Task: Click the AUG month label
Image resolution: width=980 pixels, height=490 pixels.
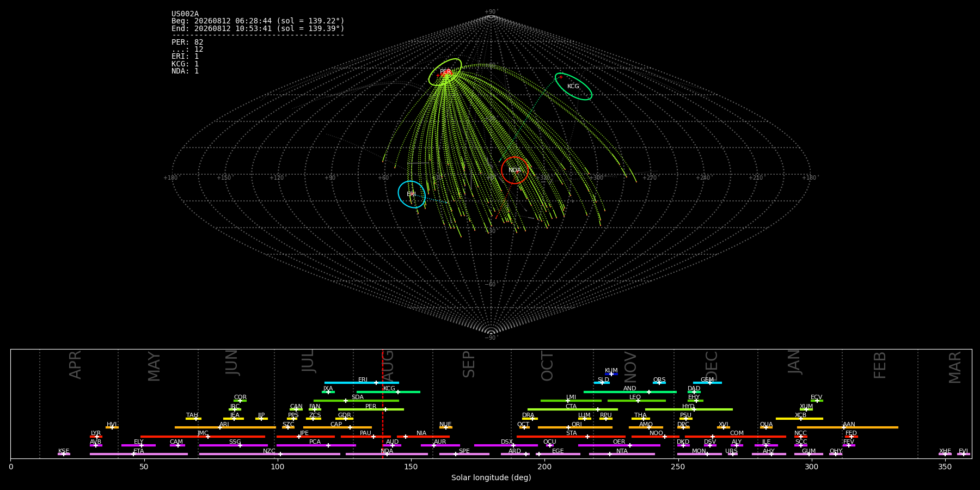Action: click(388, 366)
